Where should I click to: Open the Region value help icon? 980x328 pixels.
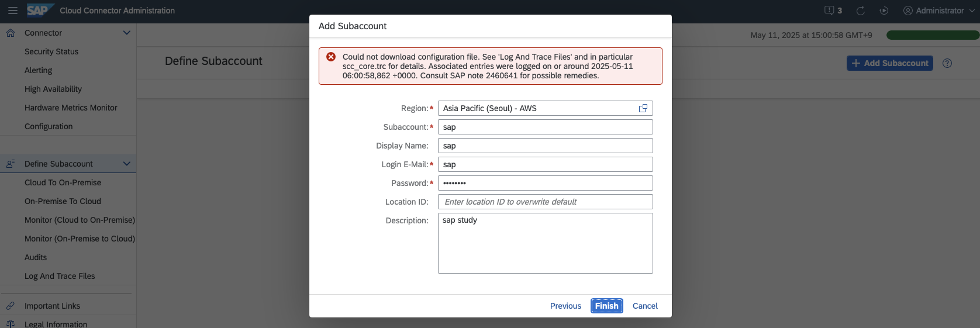643,108
